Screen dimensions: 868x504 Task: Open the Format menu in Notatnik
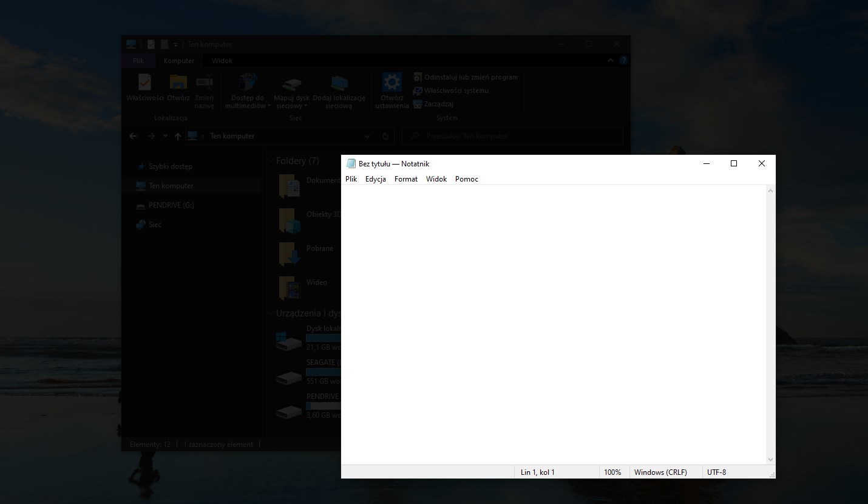[x=406, y=179]
